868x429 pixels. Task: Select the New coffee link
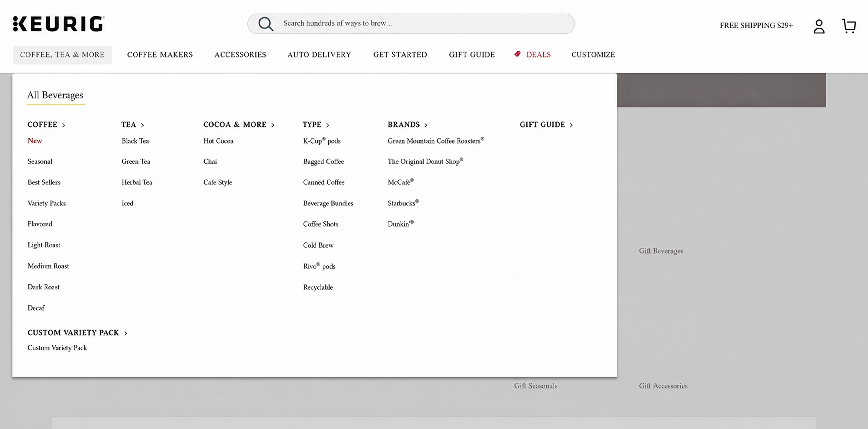click(35, 141)
